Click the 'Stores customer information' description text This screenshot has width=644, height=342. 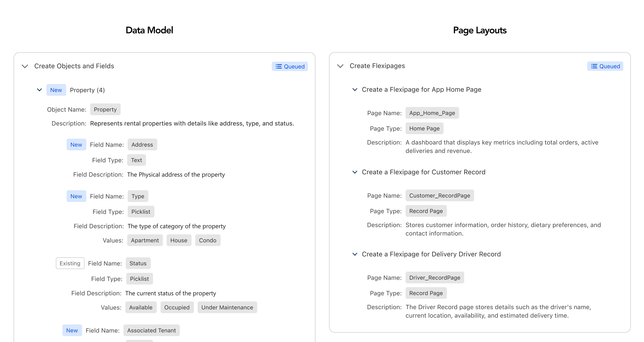click(x=503, y=229)
